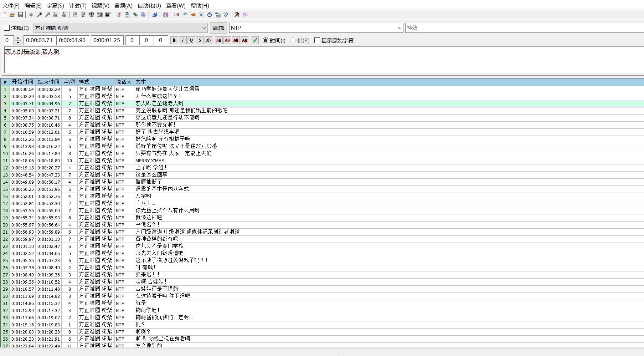Image resolution: width=644 pixels, height=356 pixels.
Task: Pick primary color with first AB swatch
Action: tap(219, 40)
